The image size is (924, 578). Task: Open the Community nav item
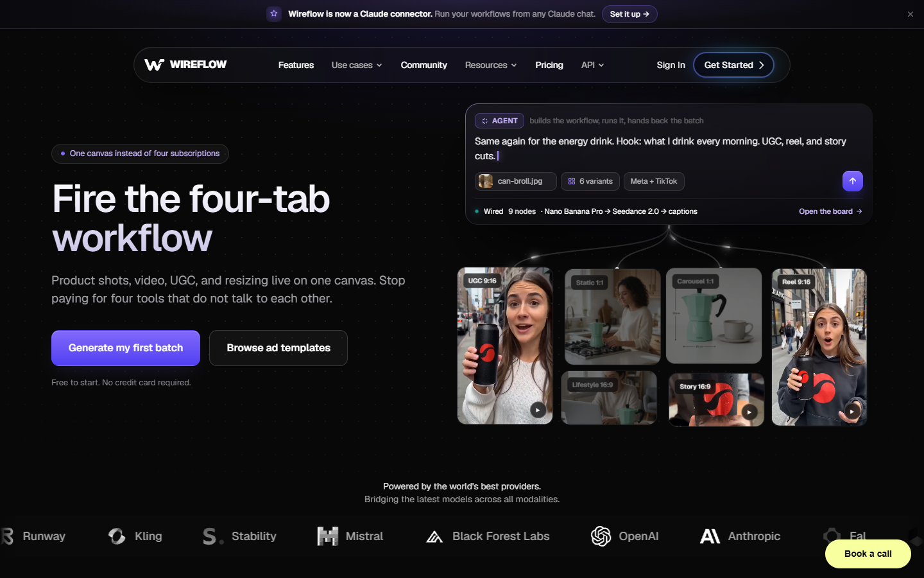pos(424,65)
